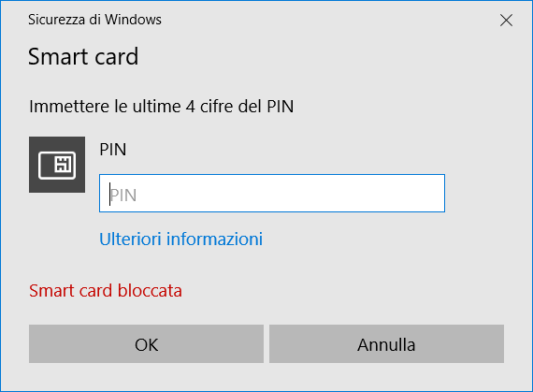The width and height of the screenshot is (533, 392).
Task: Confirm with the OK button
Action: coord(146,343)
